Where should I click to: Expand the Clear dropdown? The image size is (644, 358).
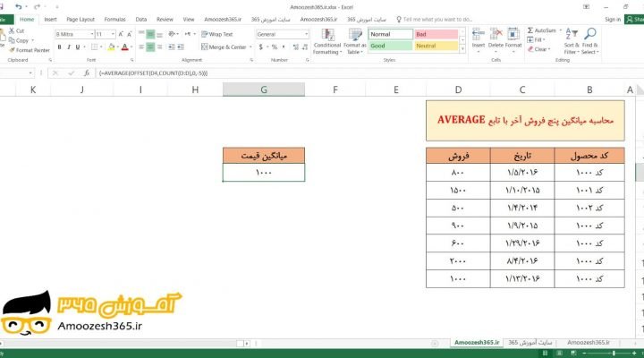549,49
